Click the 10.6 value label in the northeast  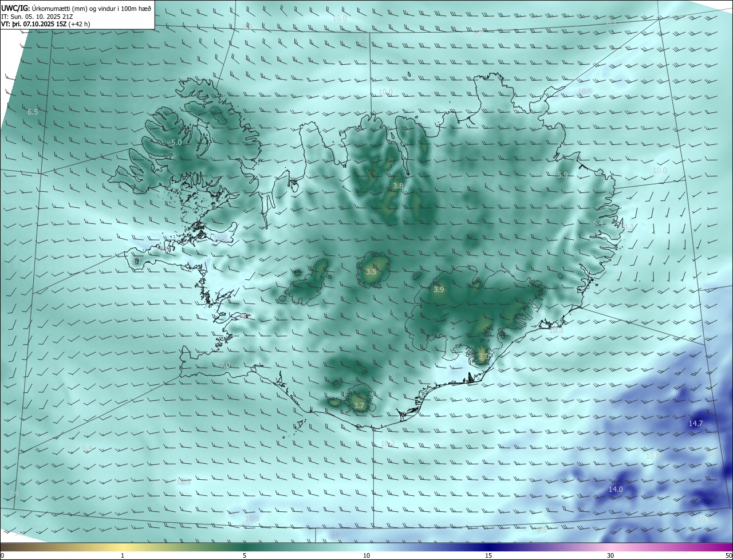coord(584,92)
